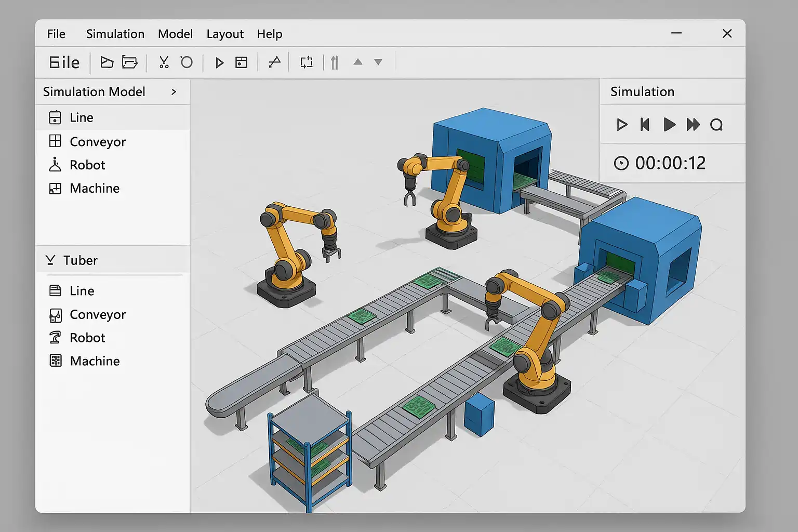The height and width of the screenshot is (532, 798).
Task: Click the up arrow in toolbar
Action: coord(357,62)
